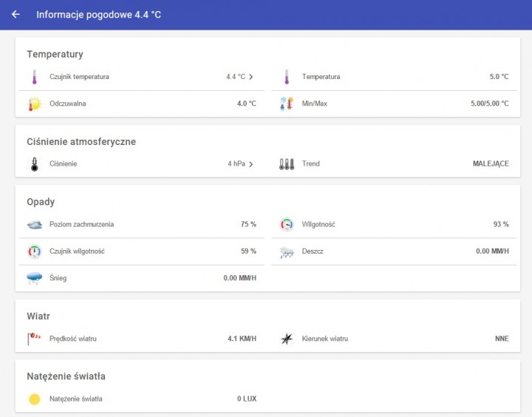Viewport: 532px width, 417px height.
Task: Open the Czujnik temperatura row
Action: [x=141, y=77]
